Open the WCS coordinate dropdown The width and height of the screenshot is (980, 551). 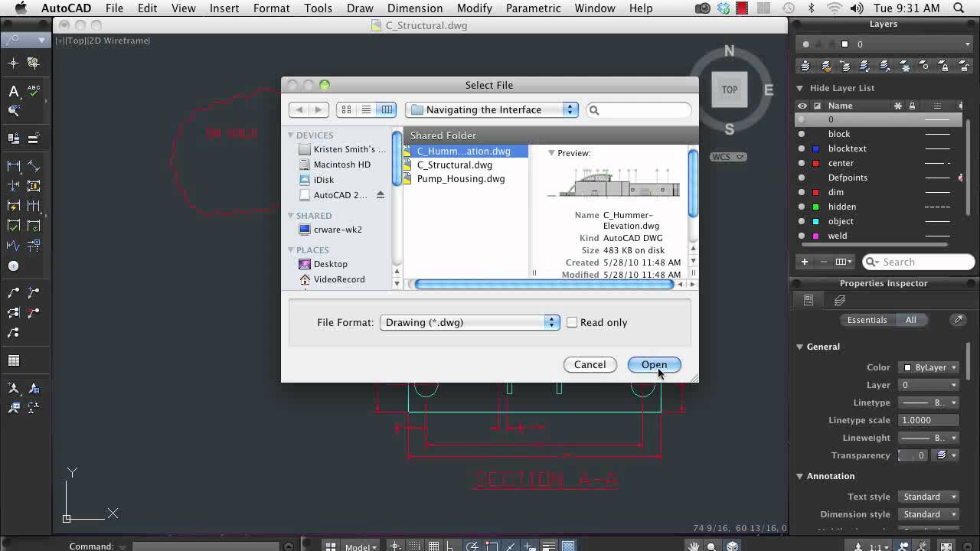(x=728, y=157)
